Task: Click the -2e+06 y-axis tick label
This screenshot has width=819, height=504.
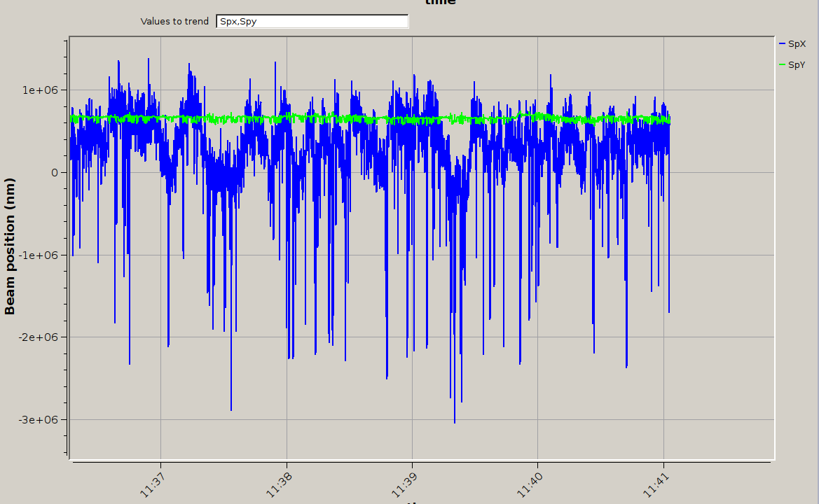Action: click(42, 337)
